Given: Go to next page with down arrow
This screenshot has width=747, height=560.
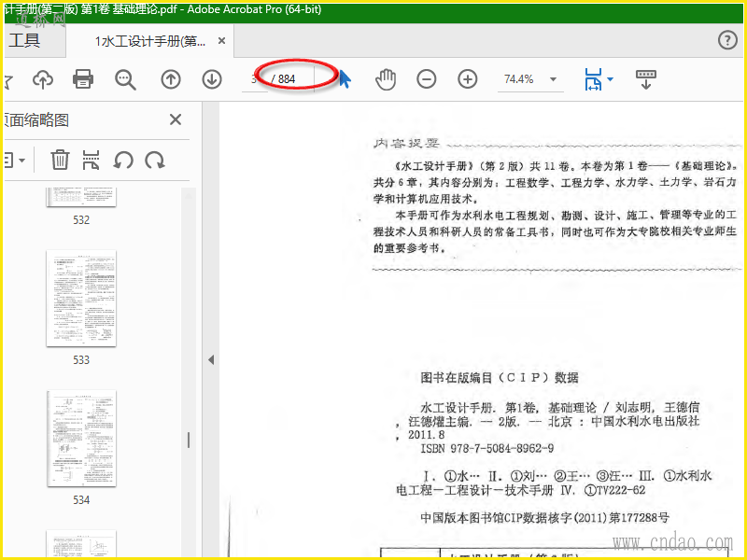Looking at the screenshot, I should click(212, 79).
